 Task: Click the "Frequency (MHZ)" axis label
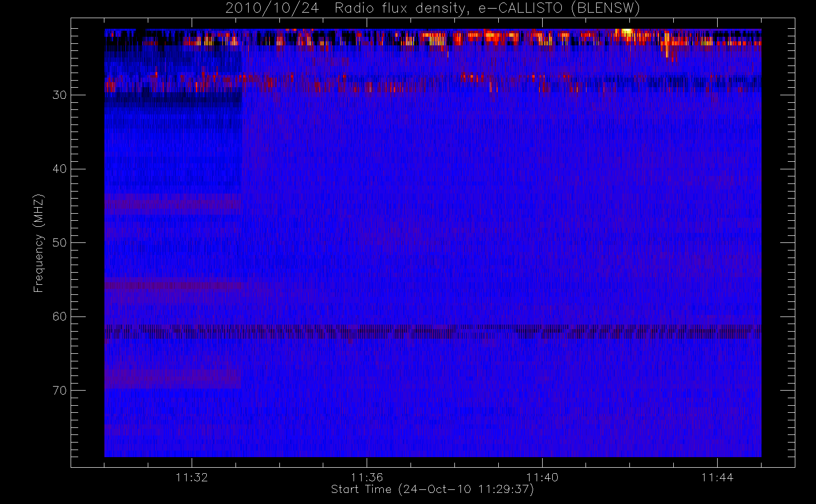38,243
